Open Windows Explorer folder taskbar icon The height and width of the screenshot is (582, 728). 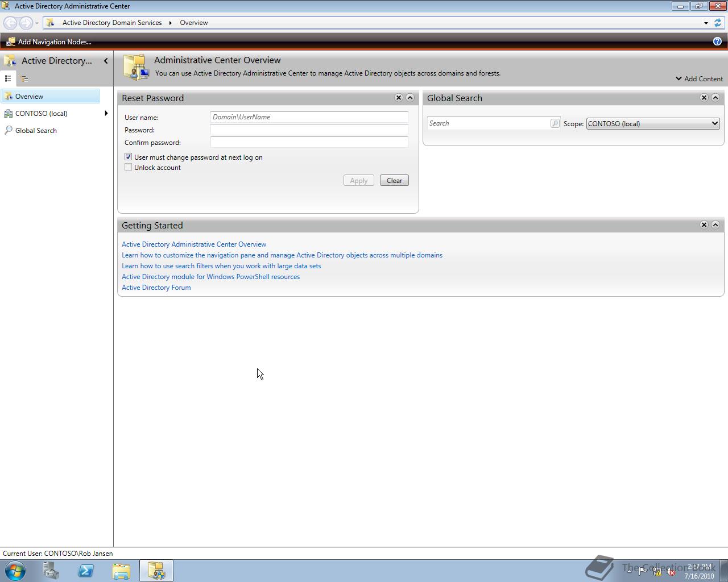click(x=121, y=571)
